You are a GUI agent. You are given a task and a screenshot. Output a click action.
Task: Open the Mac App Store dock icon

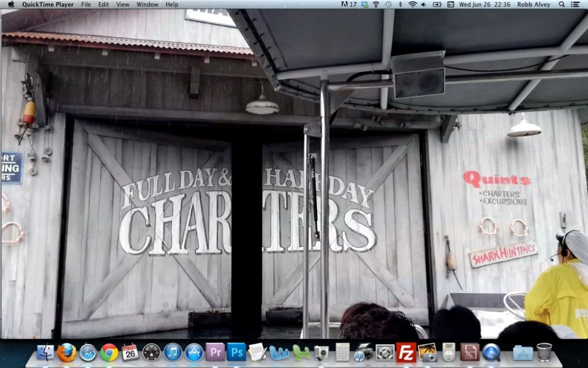(194, 352)
